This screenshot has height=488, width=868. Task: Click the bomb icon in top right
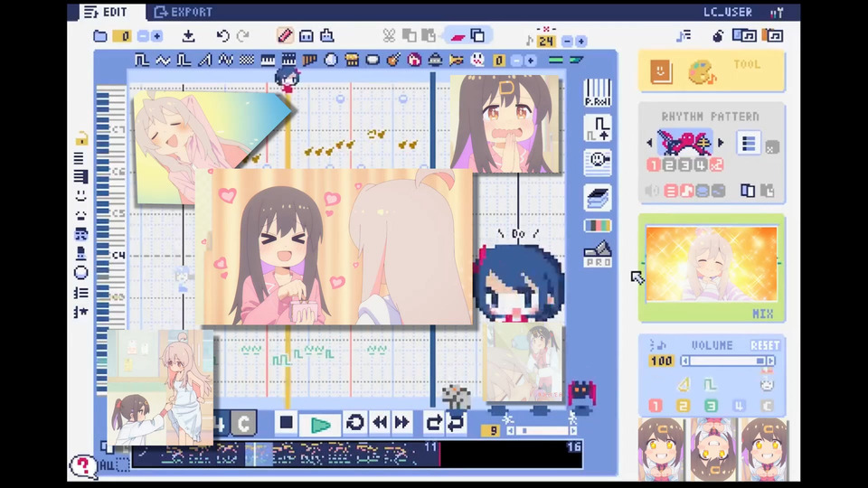pyautogui.click(x=717, y=36)
